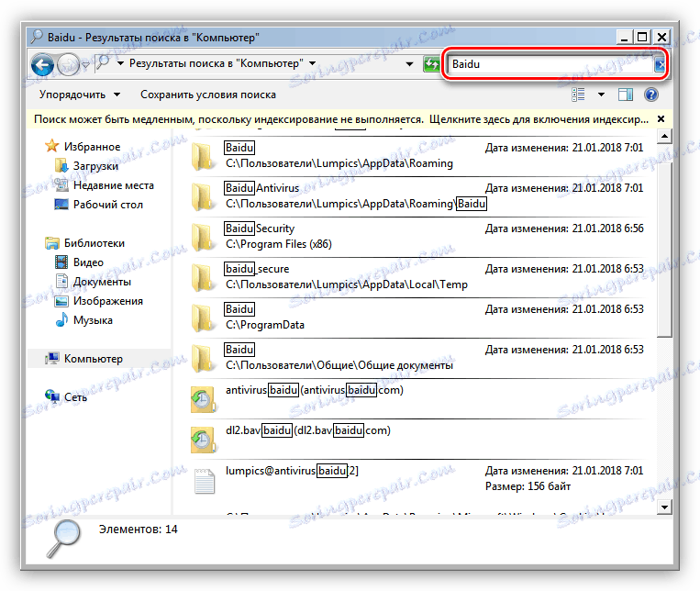This screenshot has height=591, width=700.
Task: Clear search with the blue X button
Action: 660,65
